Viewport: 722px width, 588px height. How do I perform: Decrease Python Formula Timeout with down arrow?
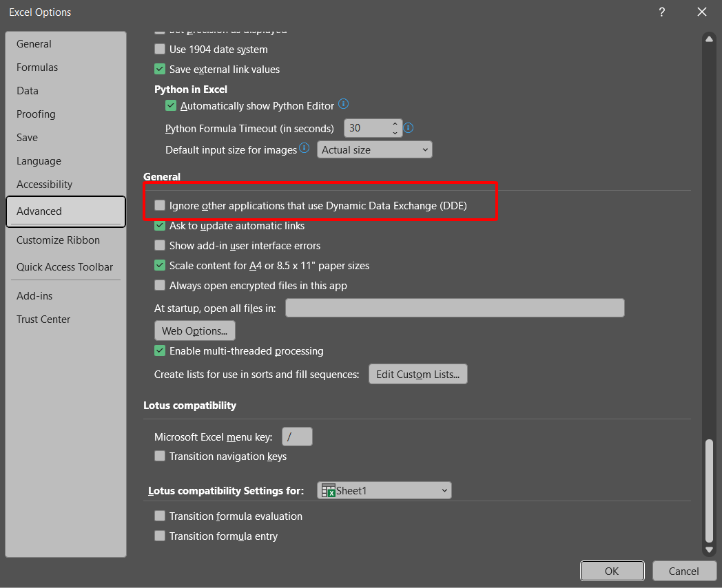coord(395,132)
